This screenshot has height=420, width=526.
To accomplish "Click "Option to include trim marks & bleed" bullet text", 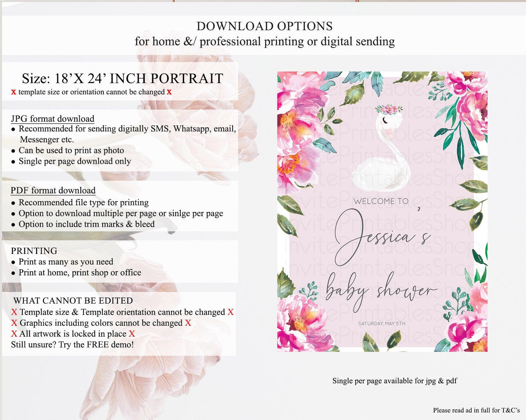I will click(87, 224).
